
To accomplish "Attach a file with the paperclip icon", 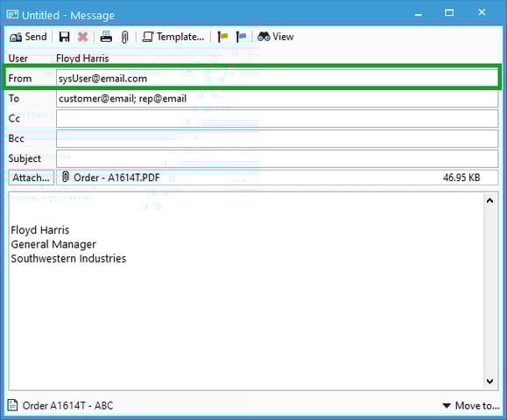I will pos(124,37).
